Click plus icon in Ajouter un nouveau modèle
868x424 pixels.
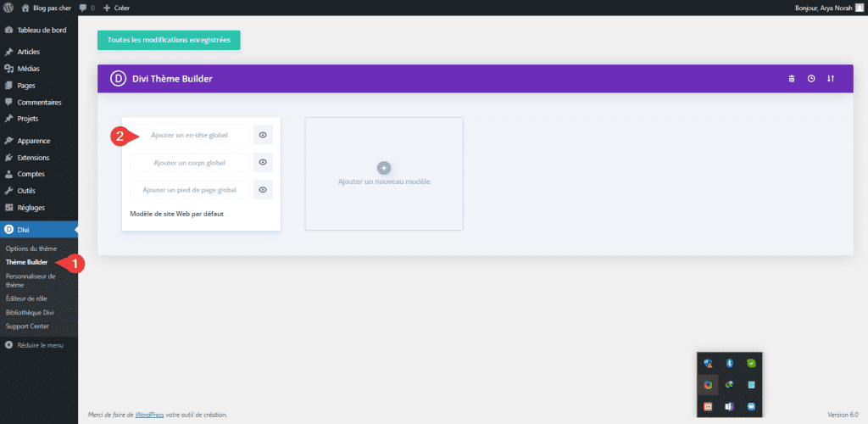click(384, 168)
